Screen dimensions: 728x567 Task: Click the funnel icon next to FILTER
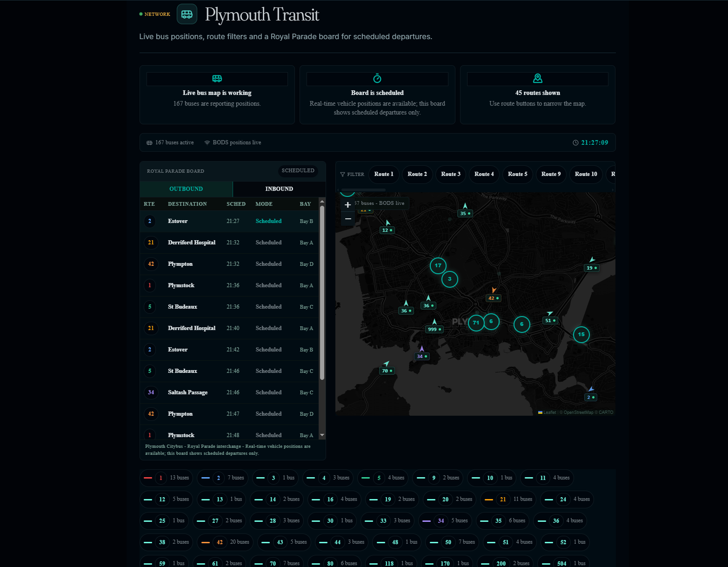pyautogui.click(x=343, y=175)
